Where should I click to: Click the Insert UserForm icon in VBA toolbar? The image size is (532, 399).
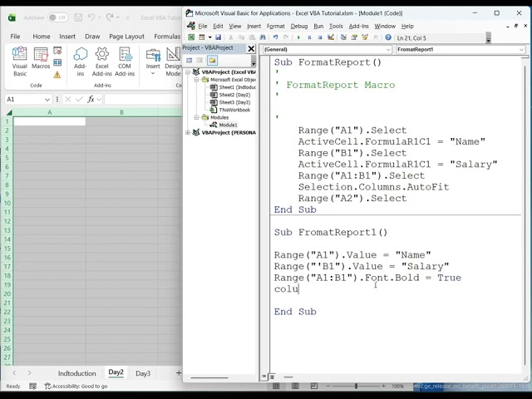click(202, 37)
